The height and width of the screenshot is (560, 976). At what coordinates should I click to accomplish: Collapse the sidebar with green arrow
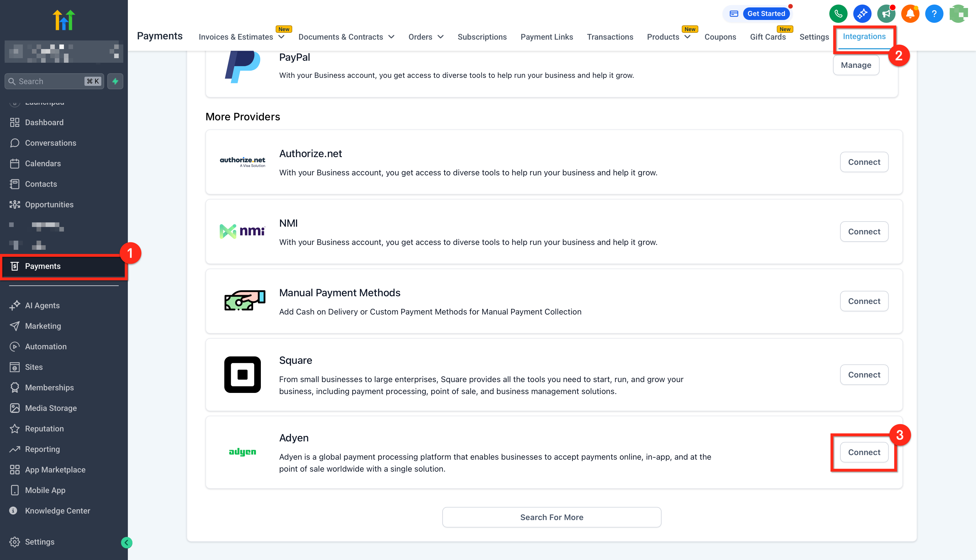point(126,542)
